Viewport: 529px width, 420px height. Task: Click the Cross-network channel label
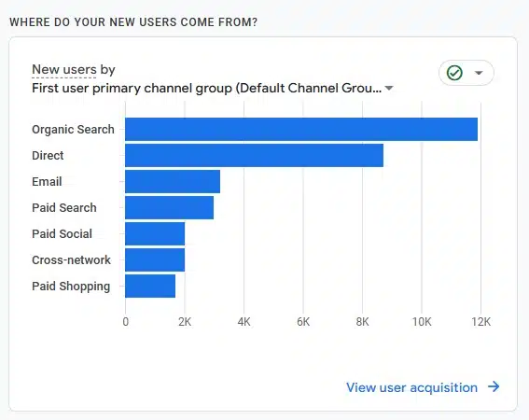[x=71, y=260]
